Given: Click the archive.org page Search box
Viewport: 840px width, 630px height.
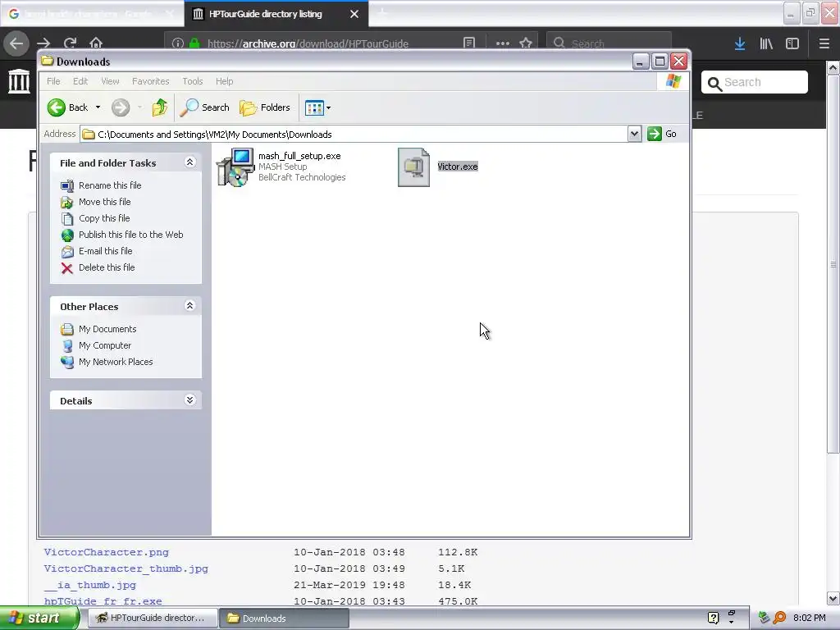Looking at the screenshot, I should [x=755, y=82].
